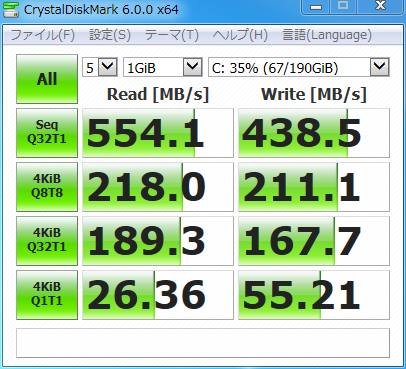
Task: Start the 4KiB Q32T1 test
Action: click(47, 241)
